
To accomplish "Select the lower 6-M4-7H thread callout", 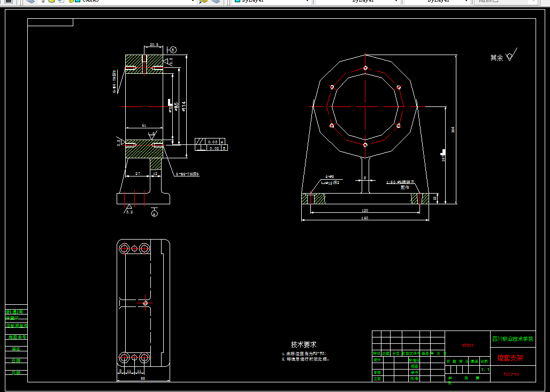I will [x=187, y=174].
